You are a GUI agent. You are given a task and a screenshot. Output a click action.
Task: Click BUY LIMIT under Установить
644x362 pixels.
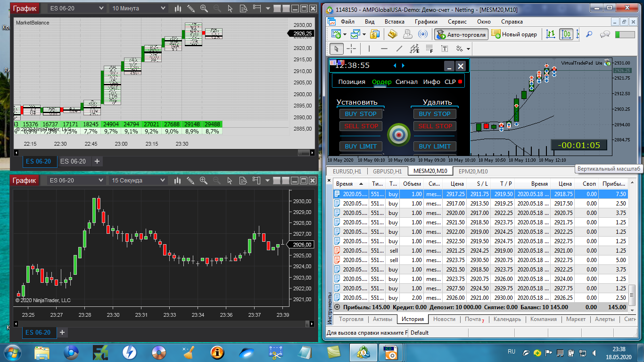361,146
